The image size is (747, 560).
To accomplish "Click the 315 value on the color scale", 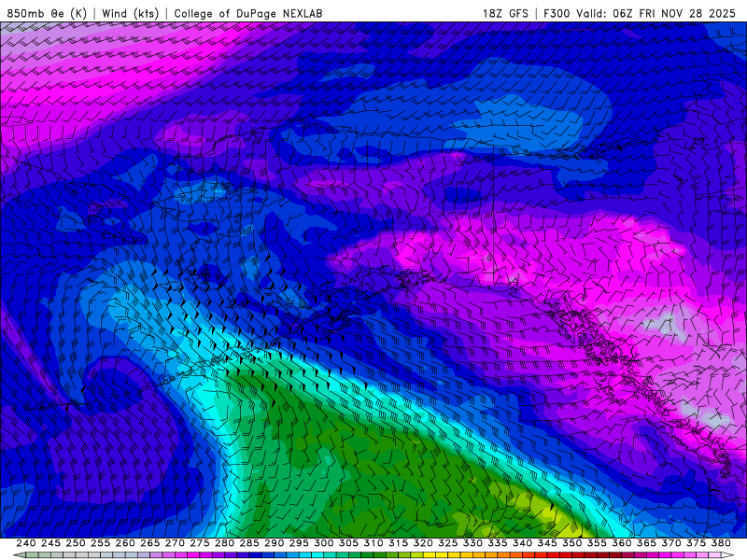I will 398,543.
